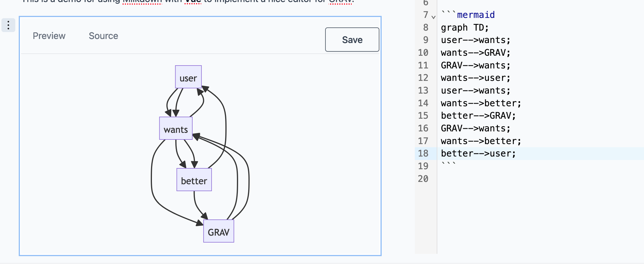Open the three-dot block handle menu
The width and height of the screenshot is (644, 272).
point(8,25)
